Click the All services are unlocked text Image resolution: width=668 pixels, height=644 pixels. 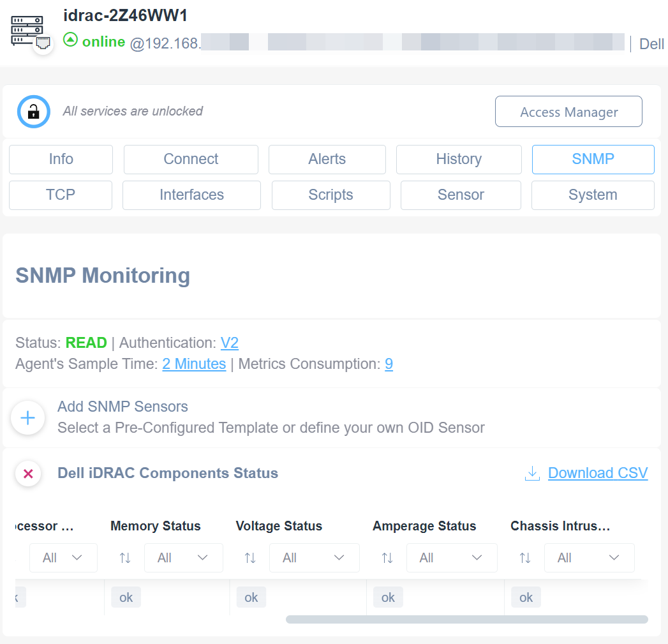(133, 111)
